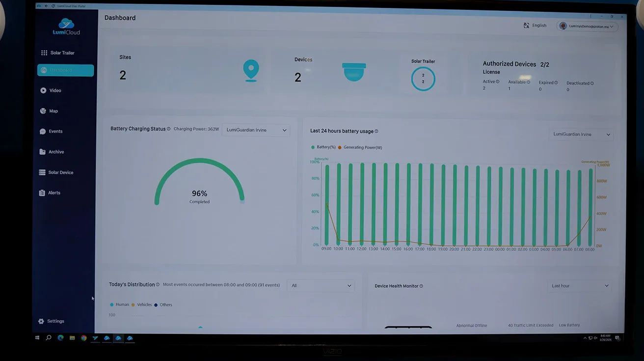Click the Devices dome camera icon
The height and width of the screenshot is (361, 644).
(354, 72)
